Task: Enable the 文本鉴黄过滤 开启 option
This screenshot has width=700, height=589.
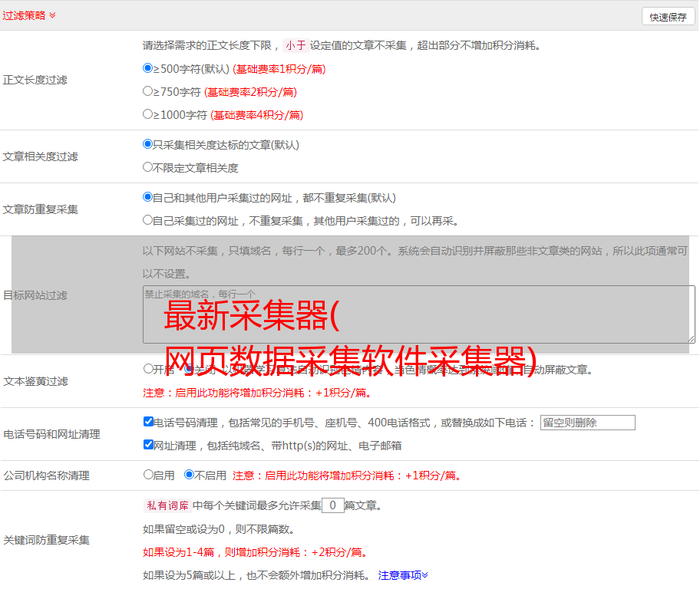Action: [148, 369]
